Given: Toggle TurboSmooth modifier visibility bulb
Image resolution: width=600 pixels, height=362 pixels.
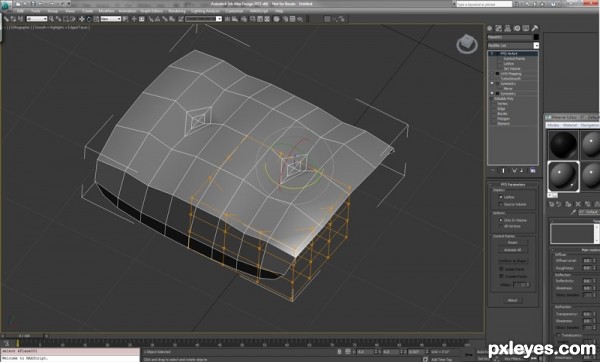Looking at the screenshot, I should click(x=492, y=78).
